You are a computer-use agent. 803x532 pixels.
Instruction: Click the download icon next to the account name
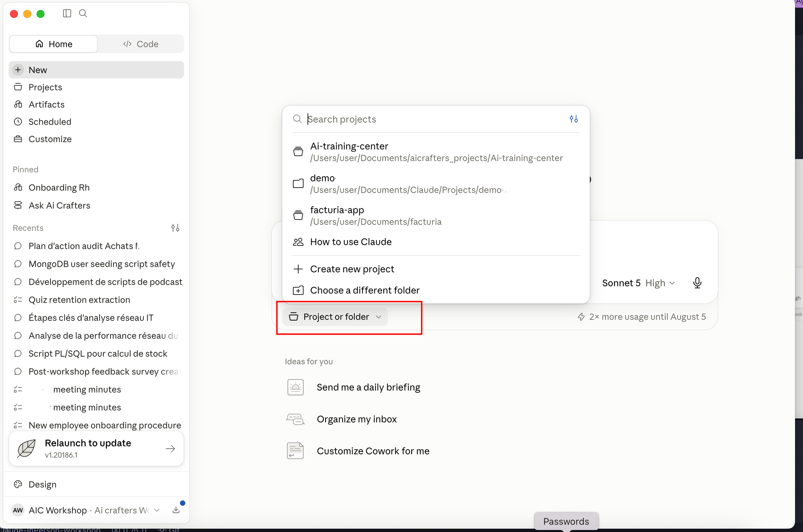click(176, 510)
